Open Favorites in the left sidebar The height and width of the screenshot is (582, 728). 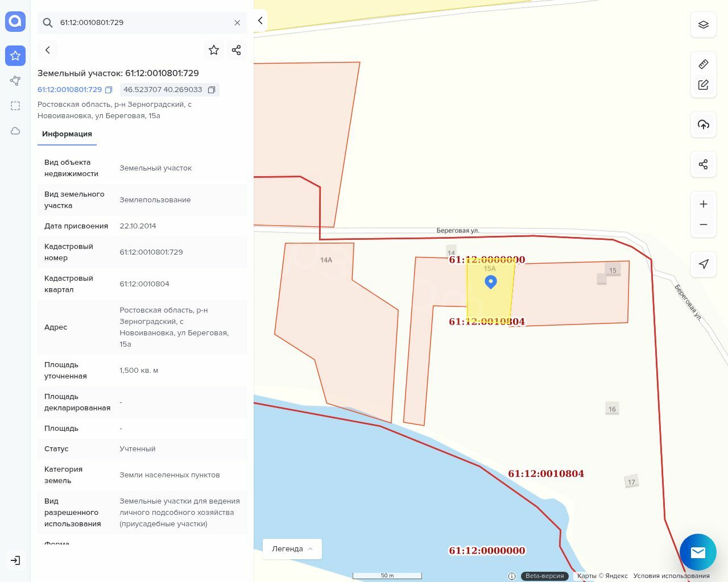[15, 56]
